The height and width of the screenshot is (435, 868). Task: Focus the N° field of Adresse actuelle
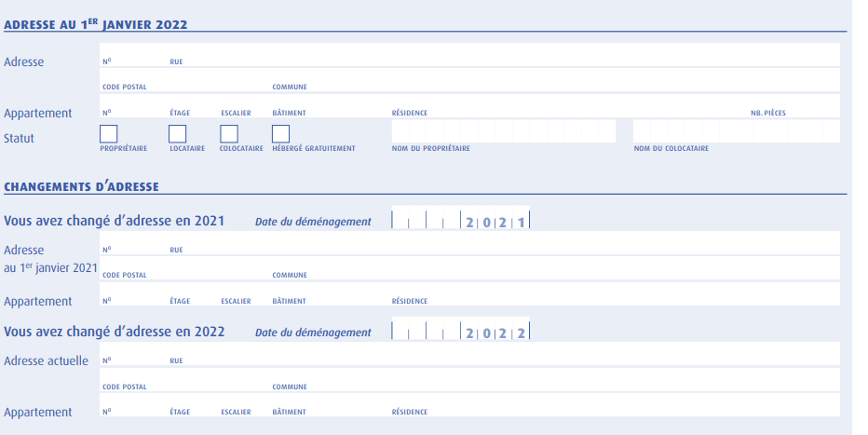tap(134, 354)
